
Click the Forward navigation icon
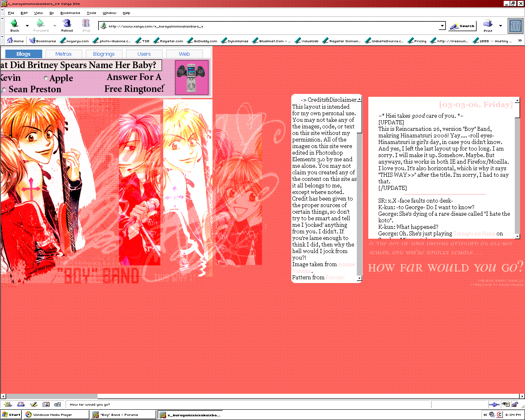click(x=41, y=25)
